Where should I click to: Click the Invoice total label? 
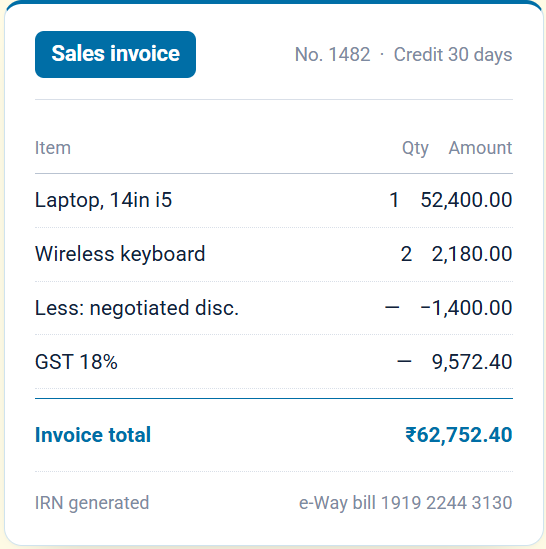point(93,435)
